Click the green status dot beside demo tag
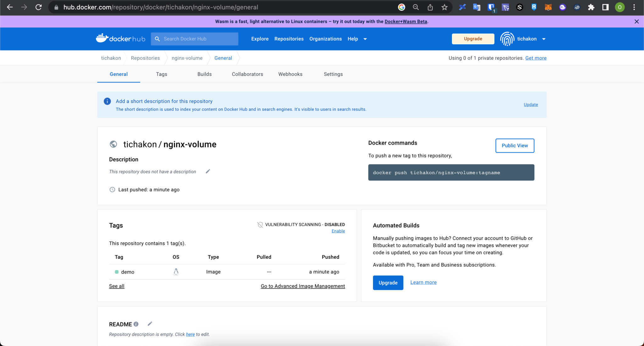 click(x=117, y=271)
